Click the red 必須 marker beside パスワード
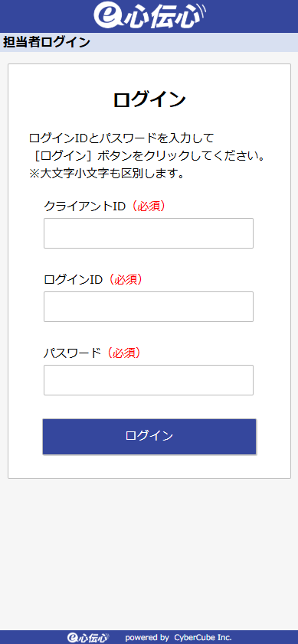Screen dimensions: 298x644 click(124, 353)
